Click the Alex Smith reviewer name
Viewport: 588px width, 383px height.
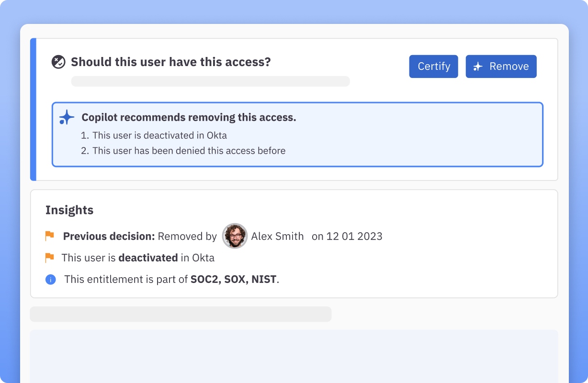click(277, 236)
